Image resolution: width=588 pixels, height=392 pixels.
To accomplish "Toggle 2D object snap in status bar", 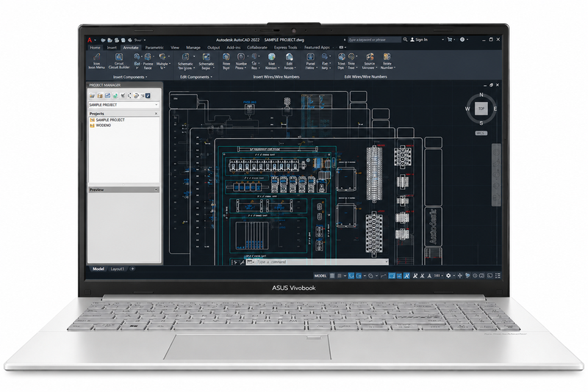I will [x=392, y=275].
